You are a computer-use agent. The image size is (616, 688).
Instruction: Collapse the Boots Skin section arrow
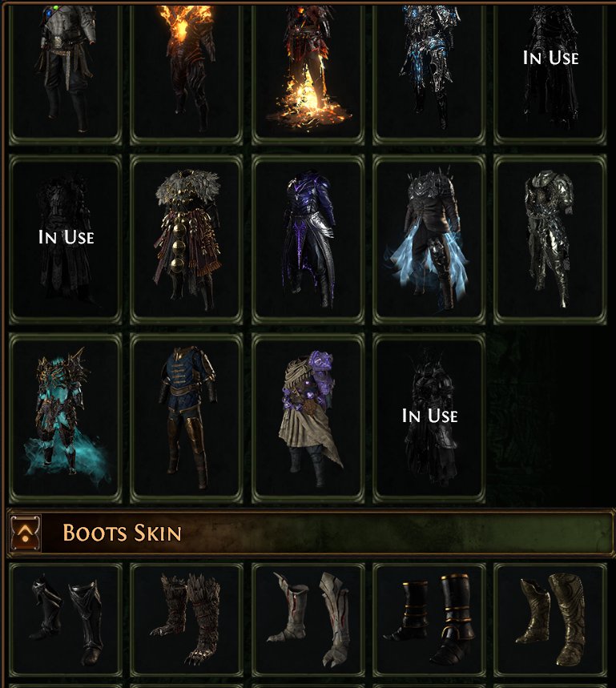(x=26, y=533)
